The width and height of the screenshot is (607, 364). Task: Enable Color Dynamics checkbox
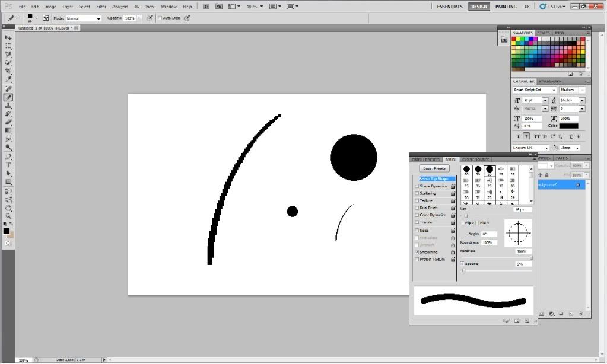click(417, 215)
